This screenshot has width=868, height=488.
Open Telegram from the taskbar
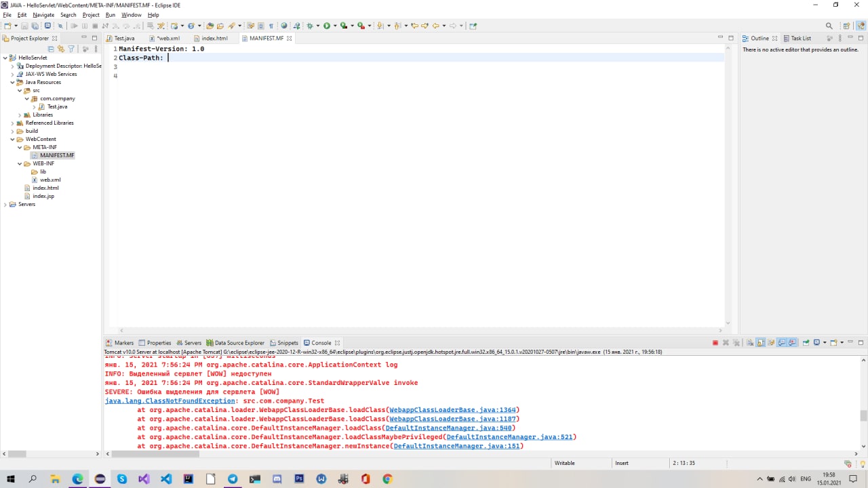pyautogui.click(x=233, y=479)
